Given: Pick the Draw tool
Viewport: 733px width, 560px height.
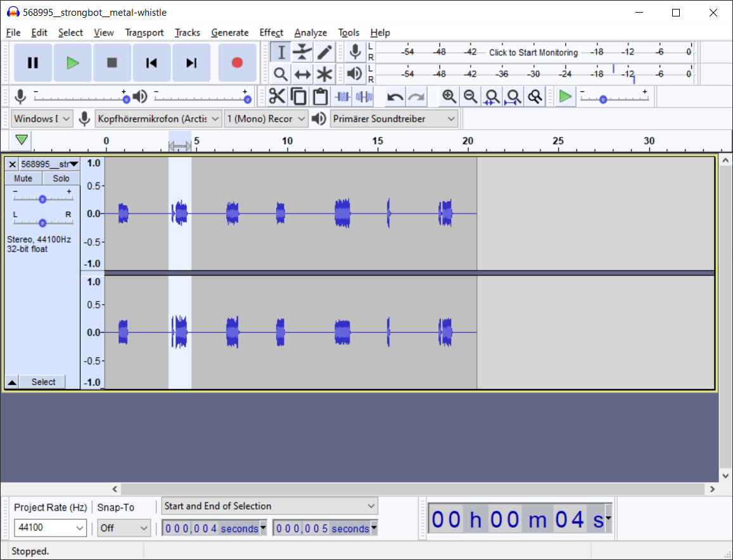Looking at the screenshot, I should [324, 52].
